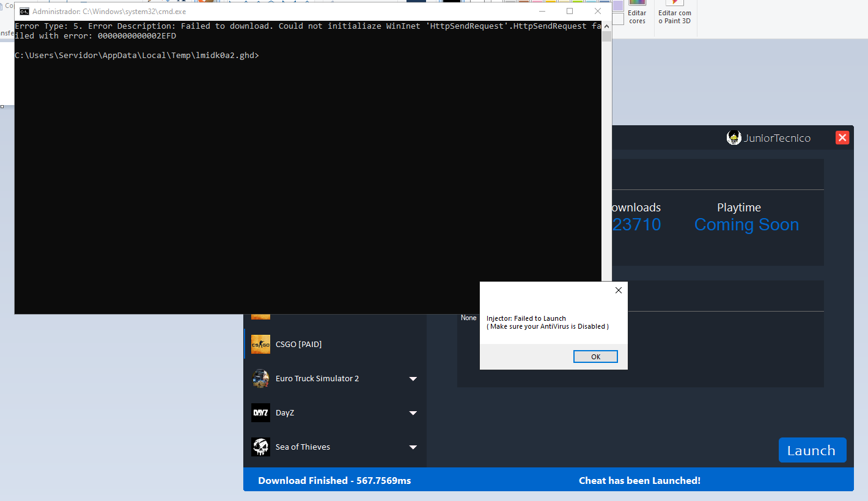Click the Euro Truck Simulator 2 icon
Viewport: 868px width, 501px height.
coord(260,379)
